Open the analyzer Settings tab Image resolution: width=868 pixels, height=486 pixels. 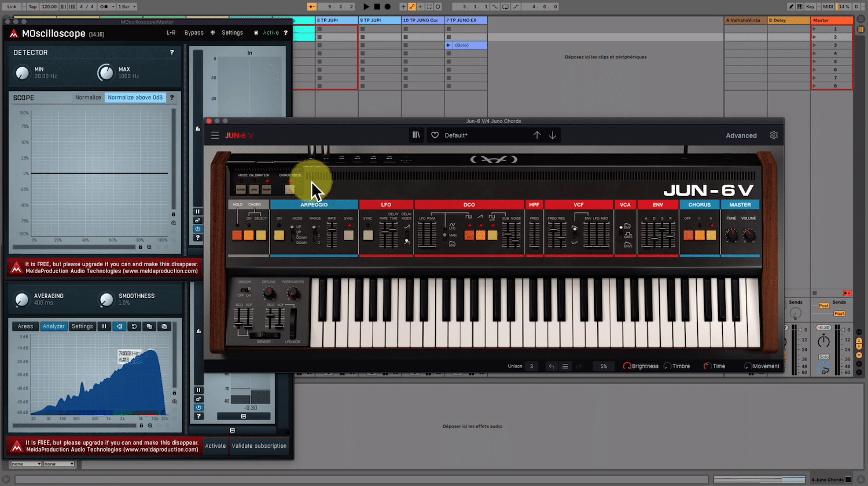point(82,326)
